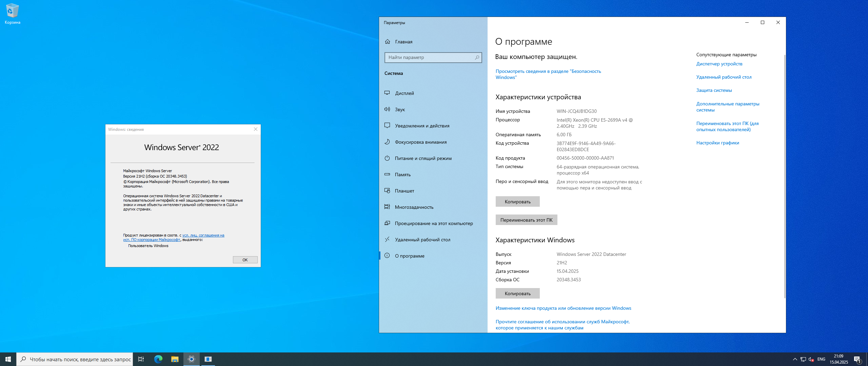Open File Explorer from the taskbar

coord(175,359)
